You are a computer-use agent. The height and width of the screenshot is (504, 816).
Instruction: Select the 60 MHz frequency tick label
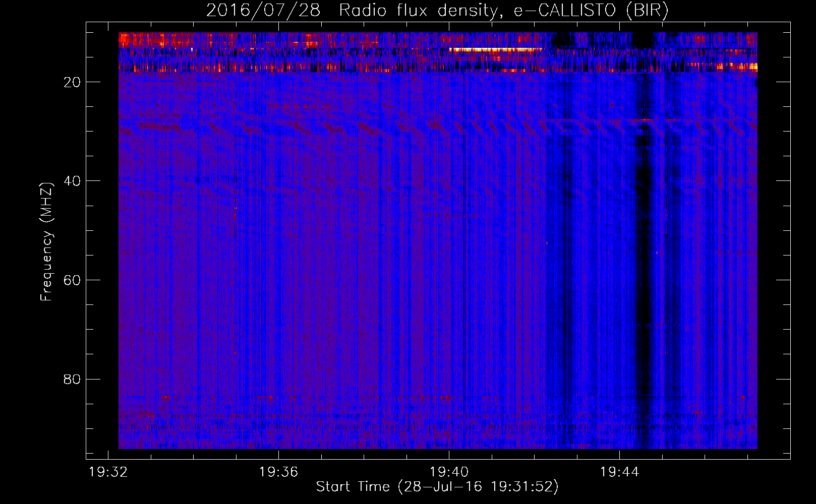pos(73,280)
